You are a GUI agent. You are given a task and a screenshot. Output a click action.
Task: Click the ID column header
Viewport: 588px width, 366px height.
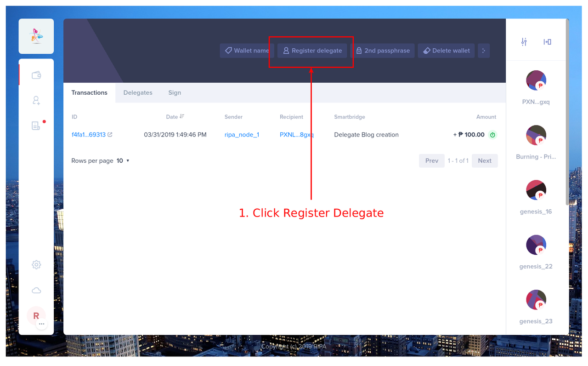74,117
